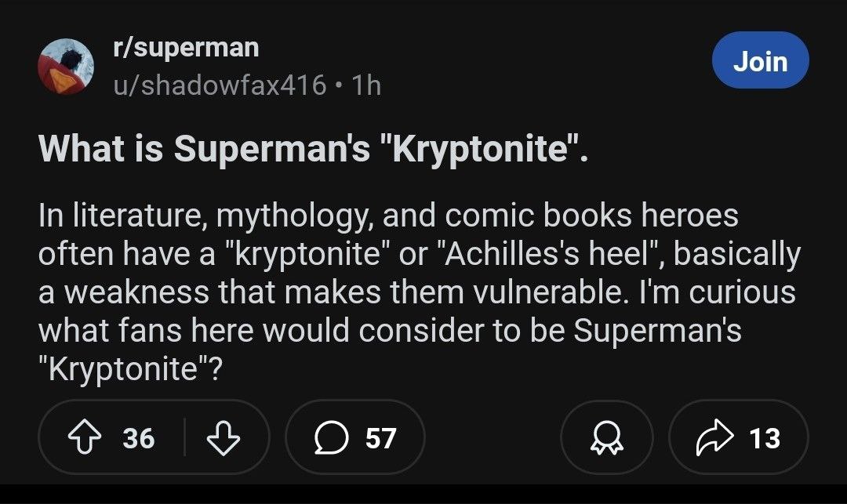
Task: Click the post body text paragraph
Action: click(x=416, y=292)
